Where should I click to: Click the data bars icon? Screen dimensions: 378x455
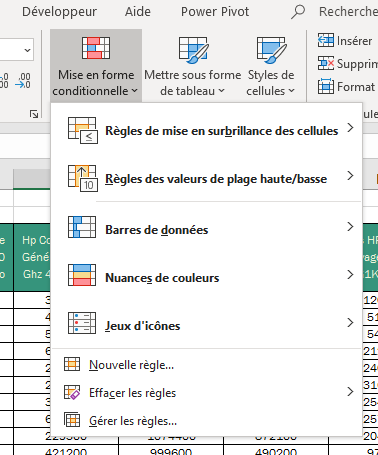coord(82,227)
